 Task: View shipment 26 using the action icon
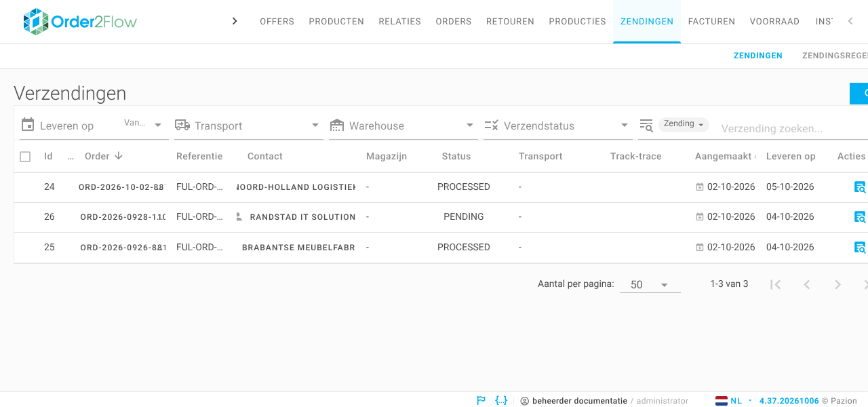tap(860, 217)
